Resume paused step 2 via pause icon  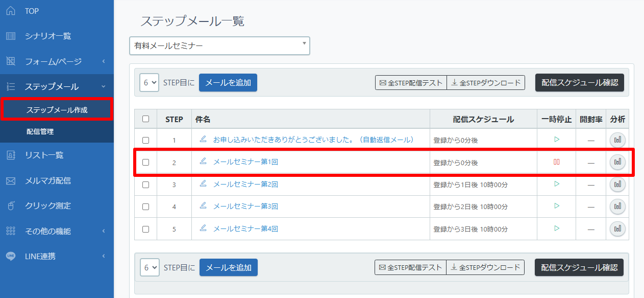pos(557,162)
